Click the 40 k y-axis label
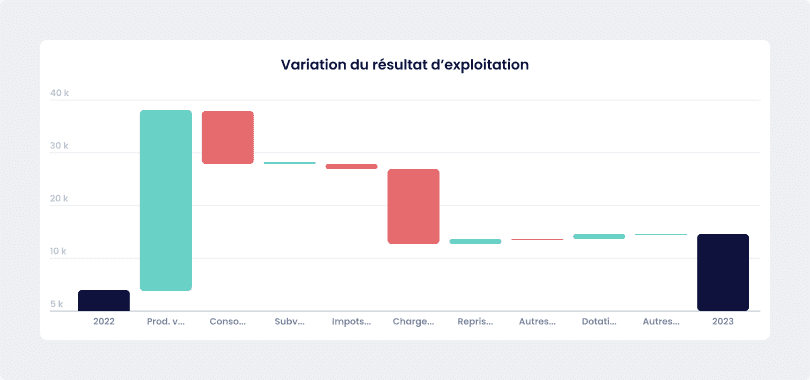 click(x=59, y=93)
